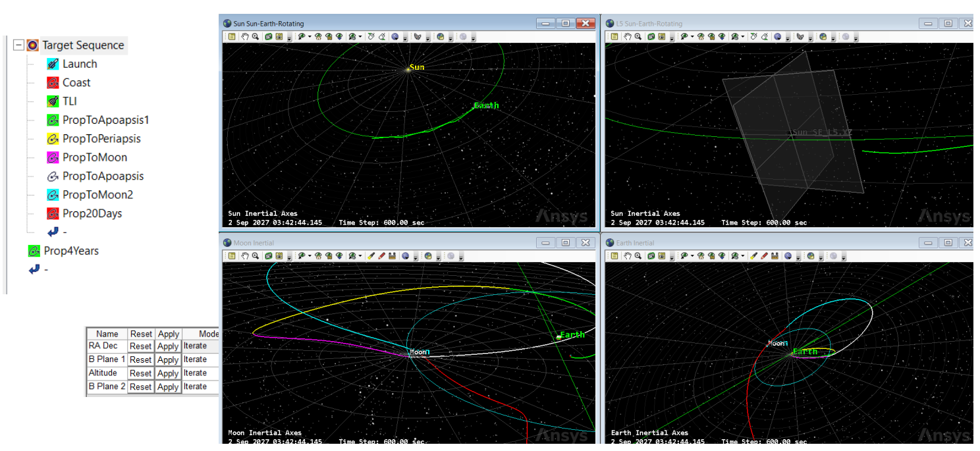Select zoom magnifier in Sun Sun-Earth-Rotating window

click(256, 37)
